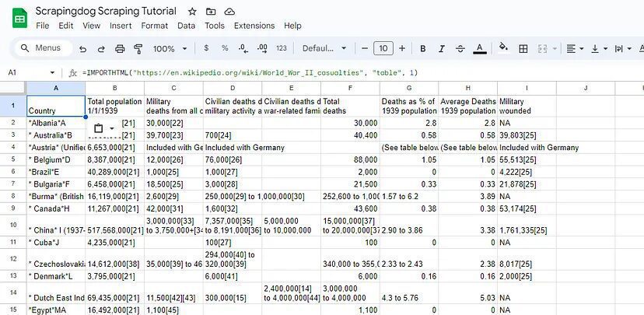Select the paint format tool

click(x=138, y=49)
